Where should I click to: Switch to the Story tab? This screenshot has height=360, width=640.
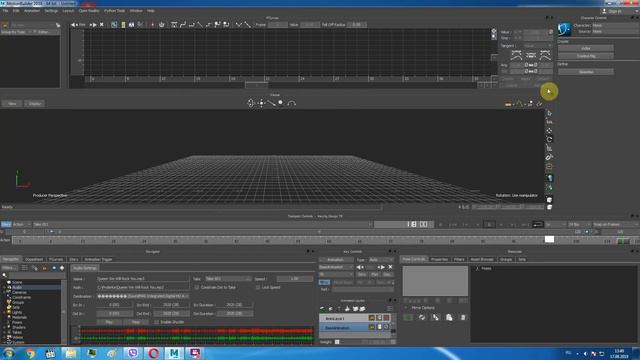point(74,259)
